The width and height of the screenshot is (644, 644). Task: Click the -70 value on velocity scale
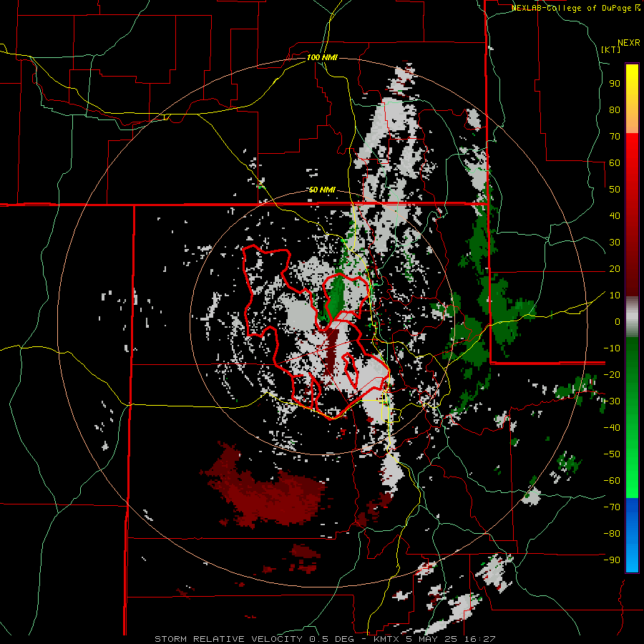tap(612, 507)
